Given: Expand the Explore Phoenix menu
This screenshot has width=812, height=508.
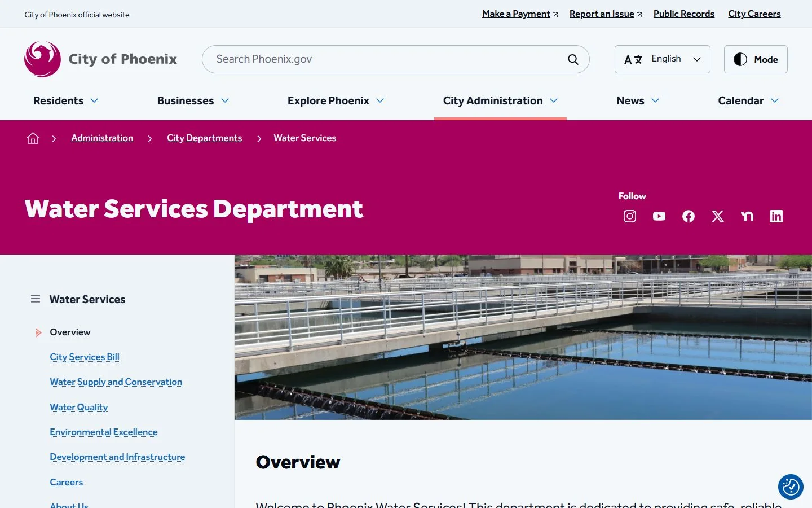Looking at the screenshot, I should pyautogui.click(x=336, y=100).
